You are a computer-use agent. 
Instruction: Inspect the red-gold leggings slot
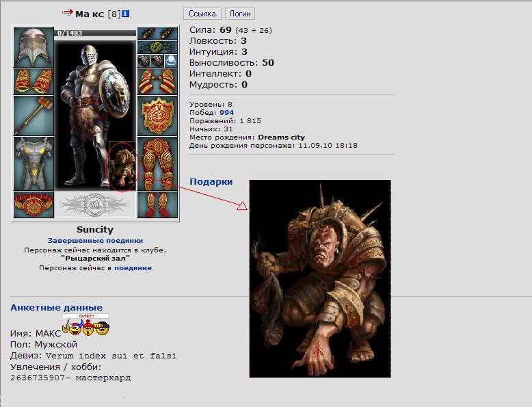click(x=157, y=163)
